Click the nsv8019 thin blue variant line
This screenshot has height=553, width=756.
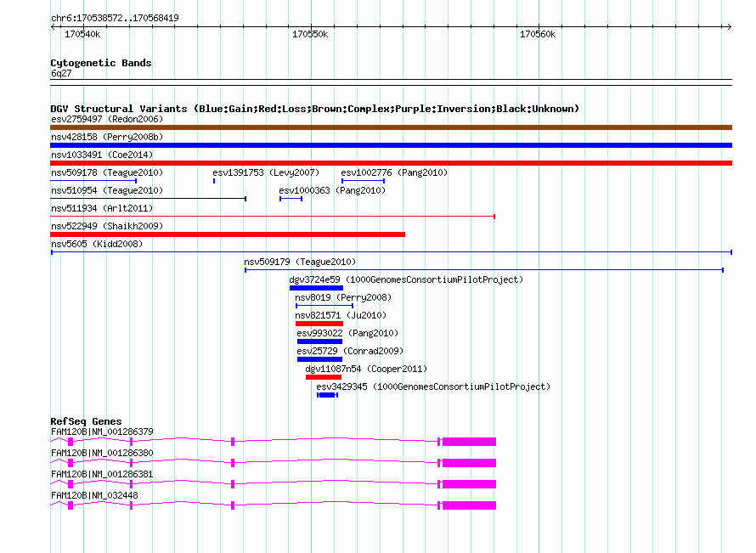[x=324, y=306]
